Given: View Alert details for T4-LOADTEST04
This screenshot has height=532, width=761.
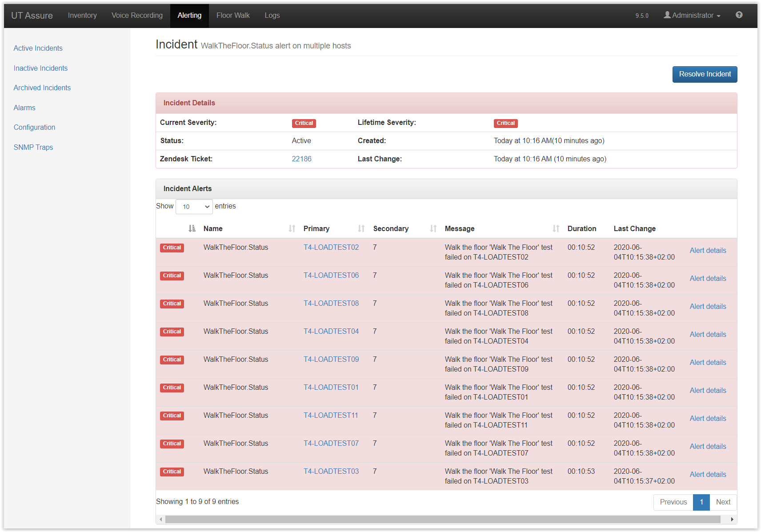Looking at the screenshot, I should coord(708,334).
